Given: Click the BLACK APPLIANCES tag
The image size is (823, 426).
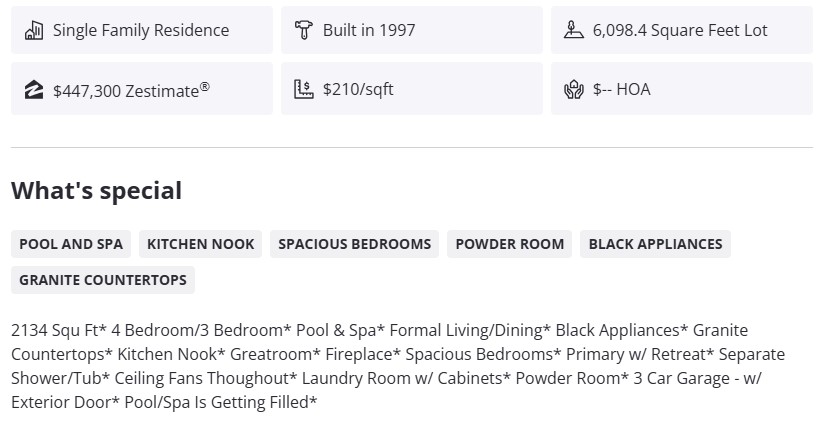Looking at the screenshot, I should 655,244.
